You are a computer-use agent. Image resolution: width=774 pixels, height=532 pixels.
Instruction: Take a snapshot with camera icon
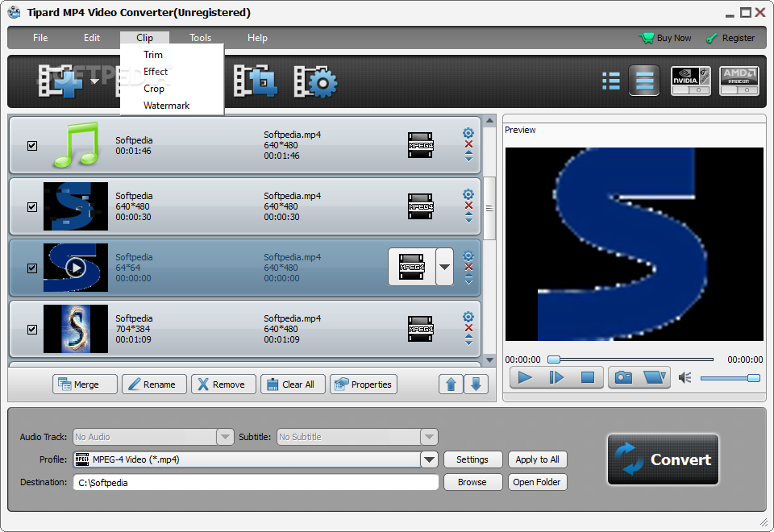(623, 377)
